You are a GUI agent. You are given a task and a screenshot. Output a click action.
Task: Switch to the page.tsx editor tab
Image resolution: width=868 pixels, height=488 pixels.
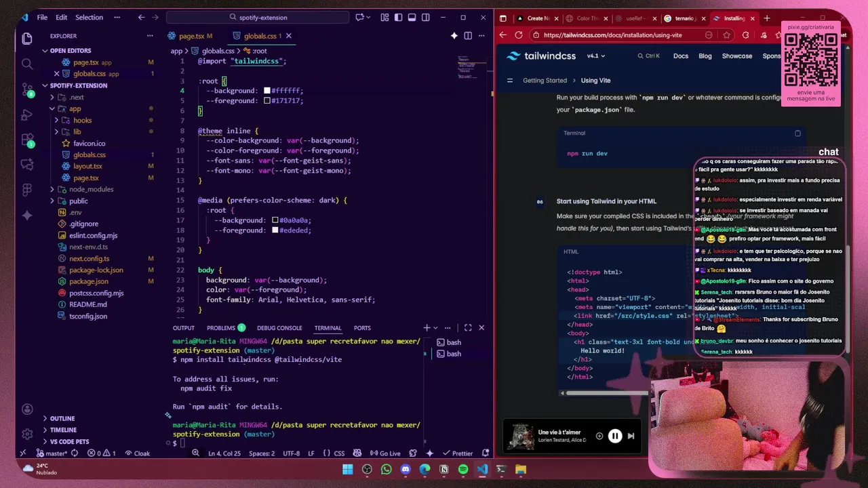[191, 36]
